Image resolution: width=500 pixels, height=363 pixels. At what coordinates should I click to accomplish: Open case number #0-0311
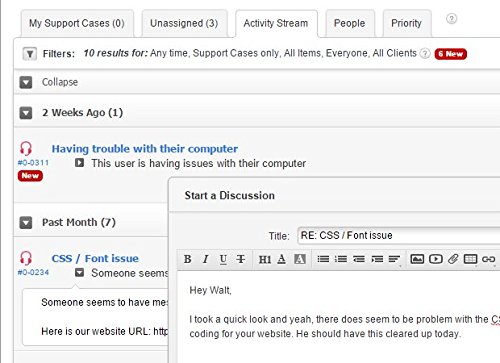click(33, 163)
